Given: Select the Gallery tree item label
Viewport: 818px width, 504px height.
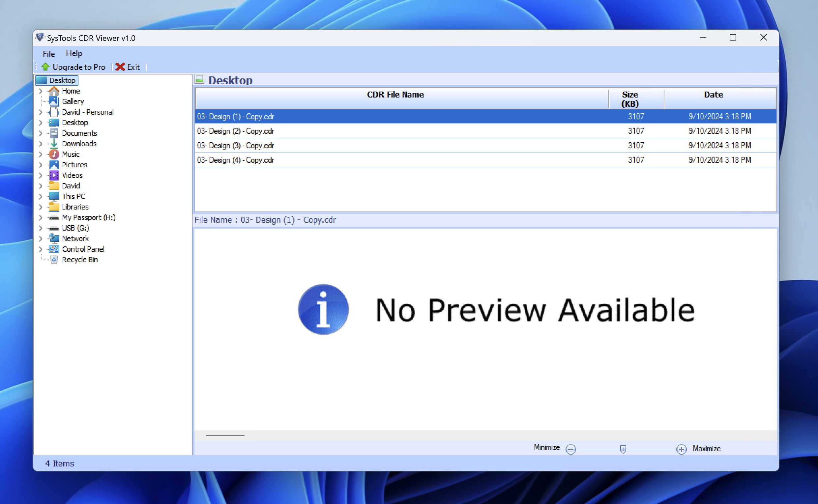Looking at the screenshot, I should tap(73, 101).
